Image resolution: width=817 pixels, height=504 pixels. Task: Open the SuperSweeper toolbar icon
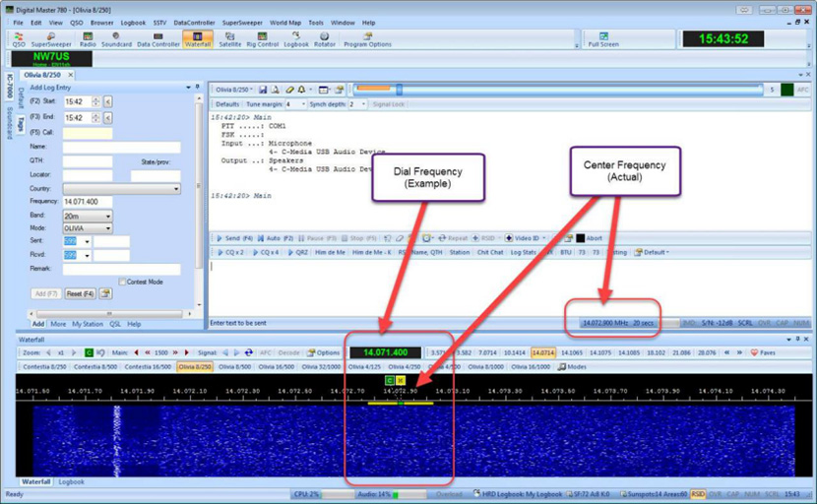coord(50,39)
